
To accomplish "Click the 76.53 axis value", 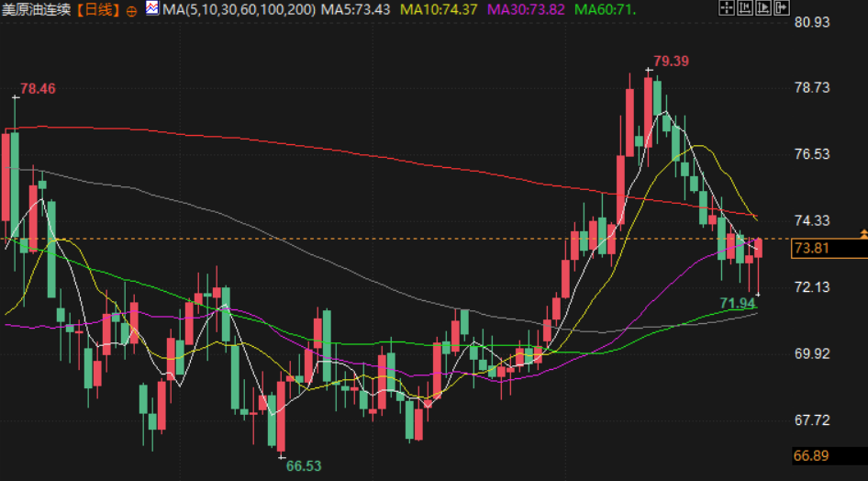I will 812,154.
